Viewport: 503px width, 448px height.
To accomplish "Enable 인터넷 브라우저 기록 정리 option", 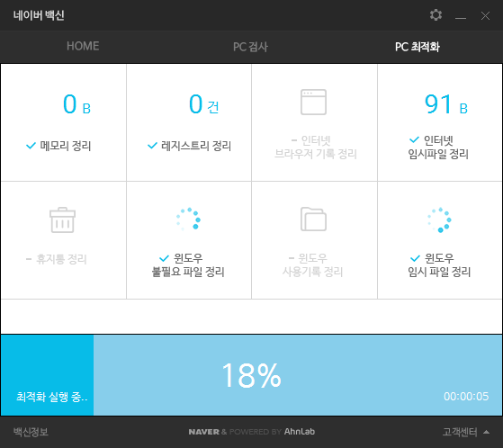I will [x=316, y=148].
